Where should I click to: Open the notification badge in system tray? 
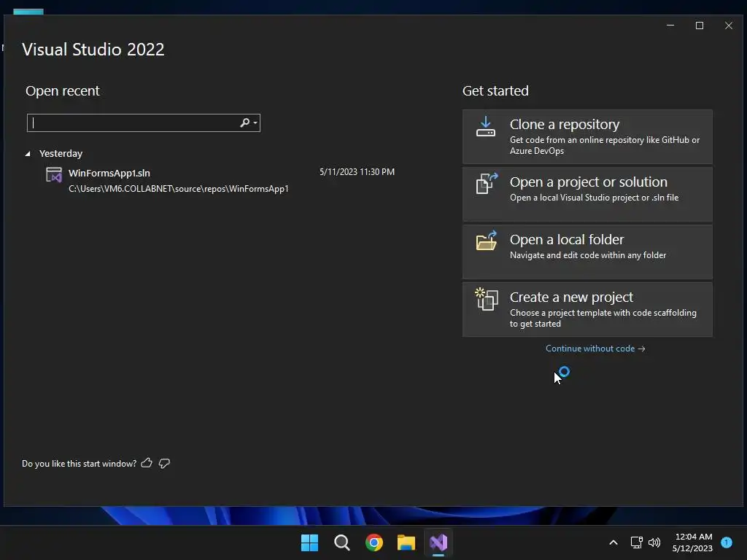[x=727, y=542]
